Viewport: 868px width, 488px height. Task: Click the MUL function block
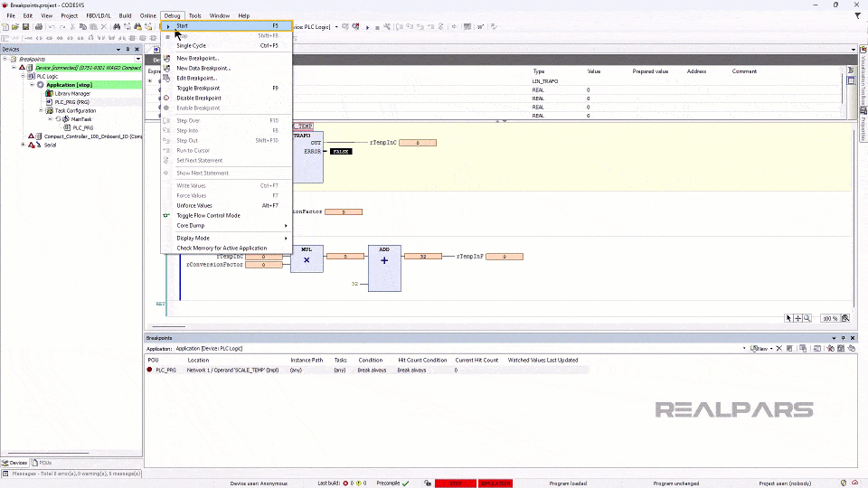307,259
